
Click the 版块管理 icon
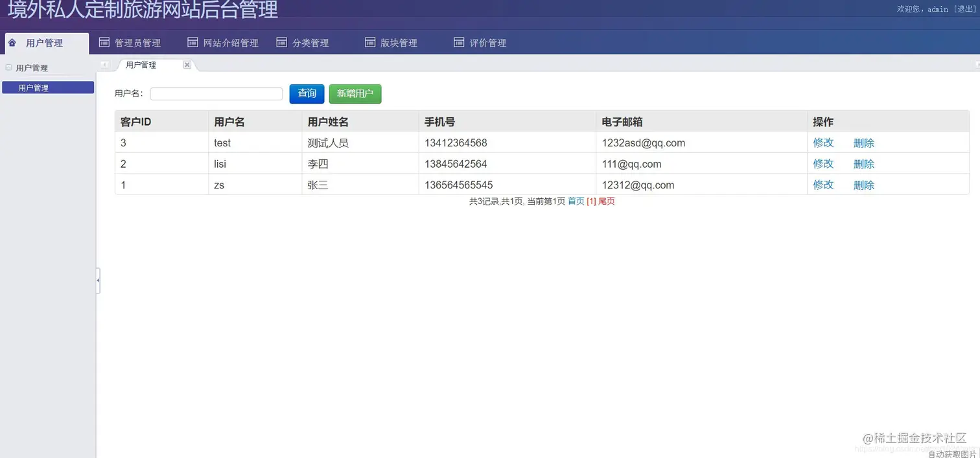[369, 41]
